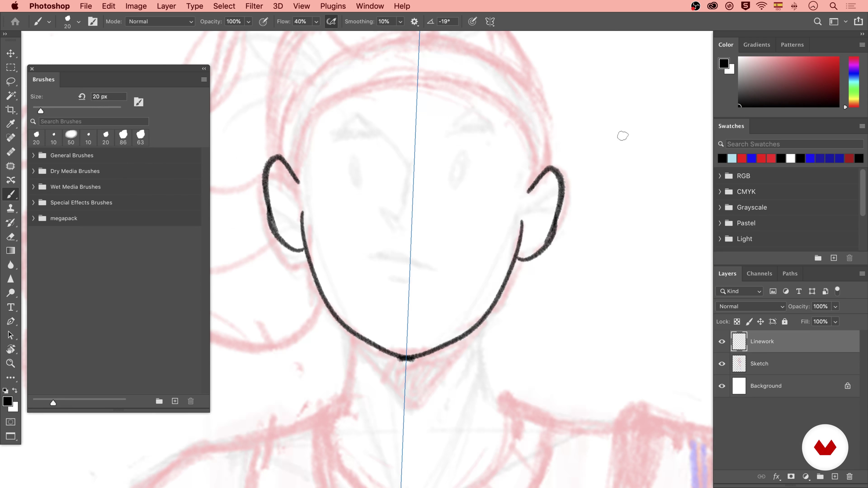Open symmetry paint butterfly options
Viewport: 868px width, 488px height.
[490, 21]
